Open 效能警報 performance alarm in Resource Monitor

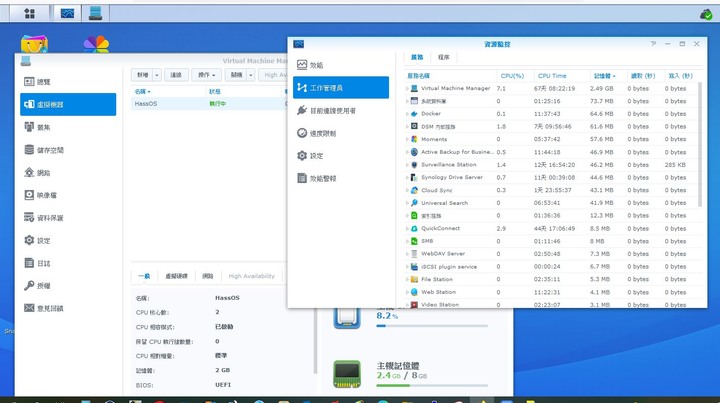tap(341, 178)
